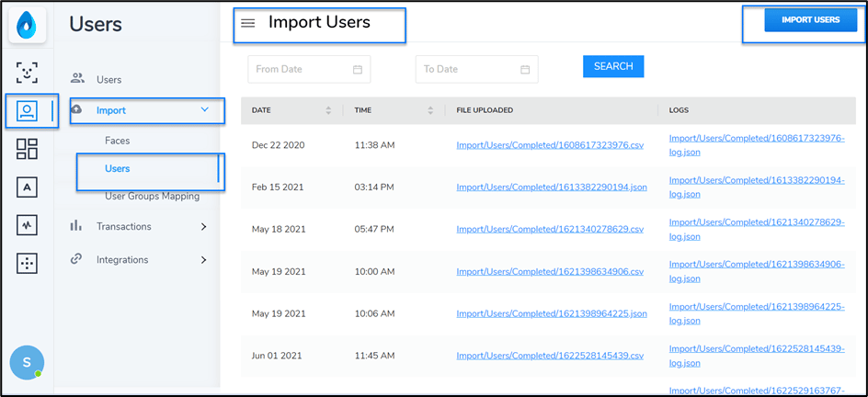Collapse the Import menu chevron
Viewport: 868px width, 397px height.
[x=204, y=109]
